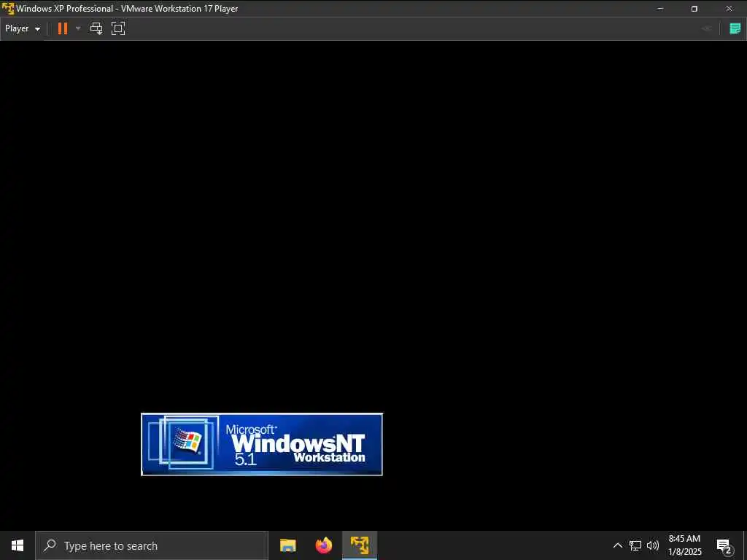Restore down the VMware Player window
Viewport: 747px width, 560px height.
694,9
